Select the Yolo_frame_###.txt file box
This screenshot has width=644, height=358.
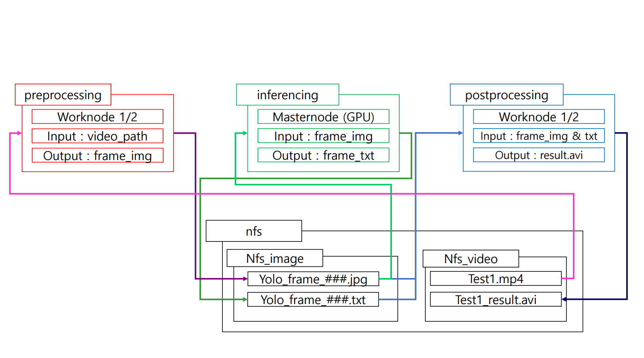point(313,299)
